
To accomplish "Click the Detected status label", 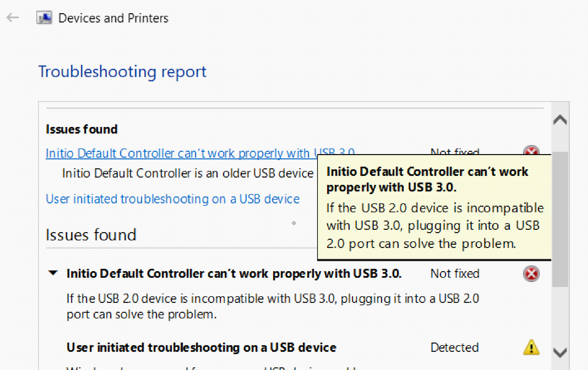I will point(454,348).
